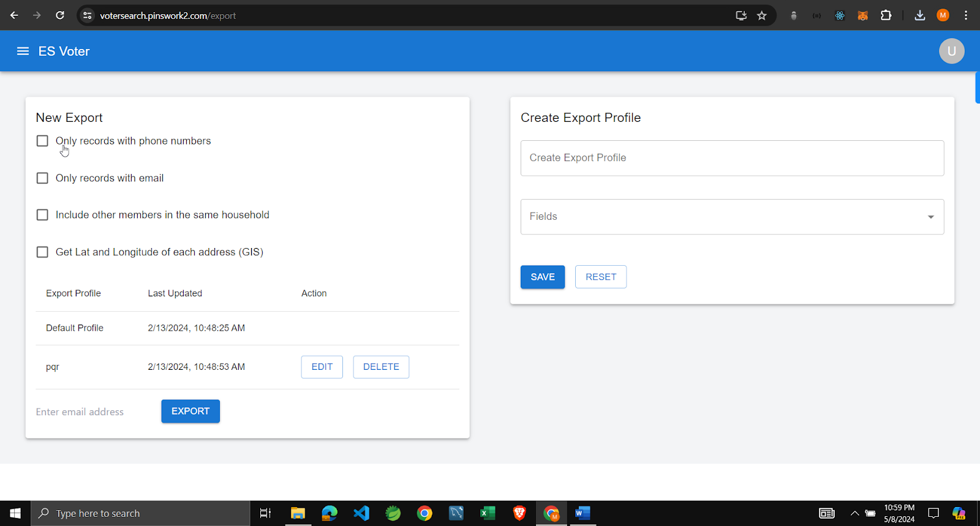The width and height of the screenshot is (980, 526).
Task: Check Only records with phone numbers
Action: (x=42, y=141)
